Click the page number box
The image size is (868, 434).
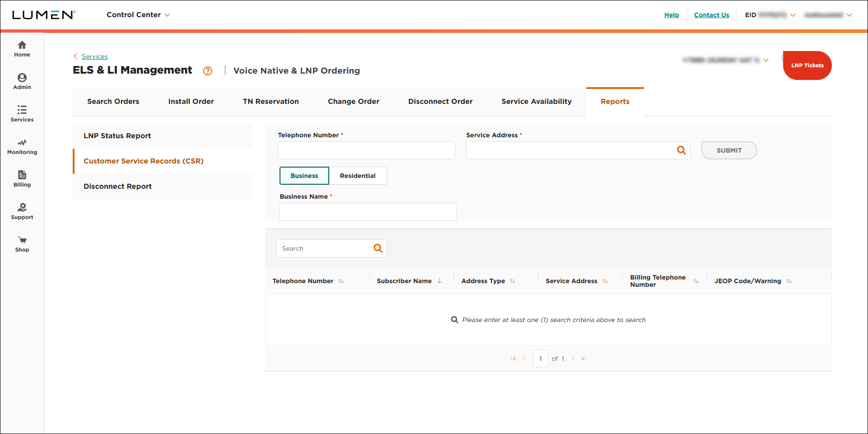pos(541,359)
